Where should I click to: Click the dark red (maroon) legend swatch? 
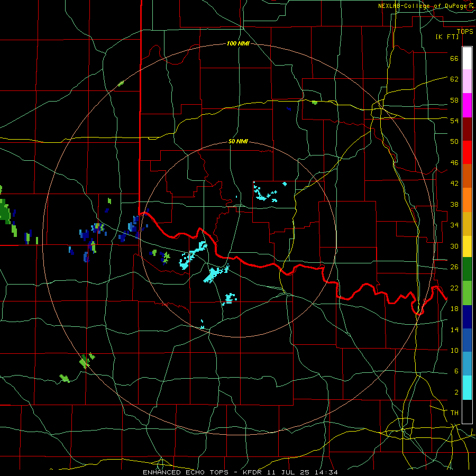point(467,129)
